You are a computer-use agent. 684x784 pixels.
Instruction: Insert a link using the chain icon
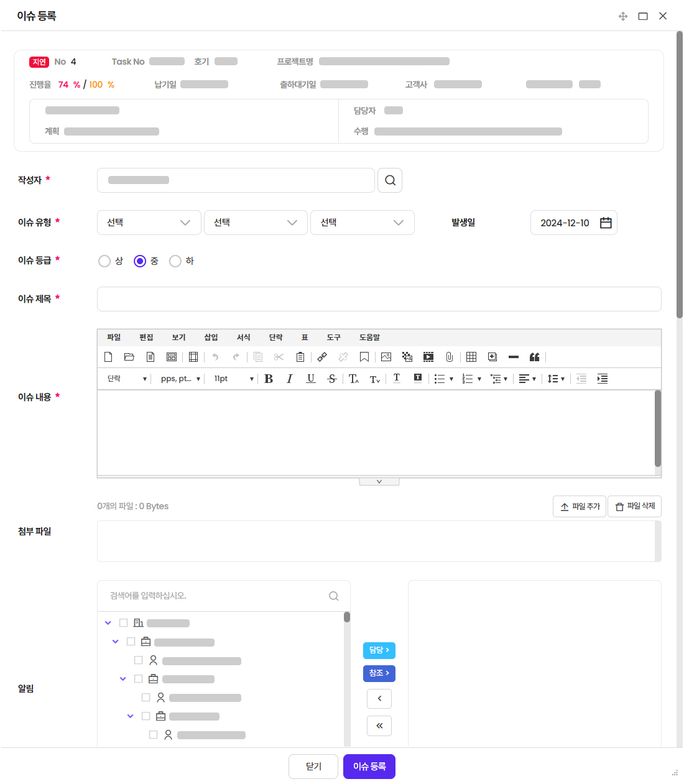322,357
